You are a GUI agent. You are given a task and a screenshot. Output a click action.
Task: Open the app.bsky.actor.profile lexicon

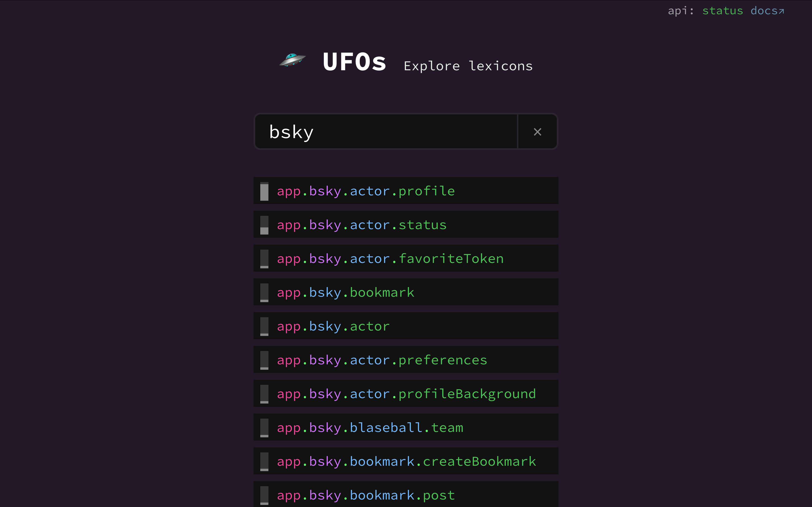tap(366, 191)
